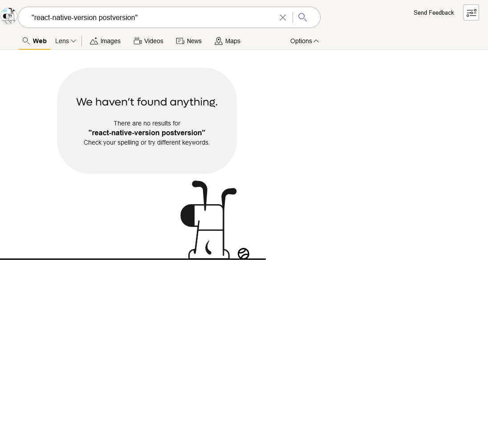Click the "Check your spelling" hint text
Viewport: 488px width, 448px height.
[x=146, y=142]
